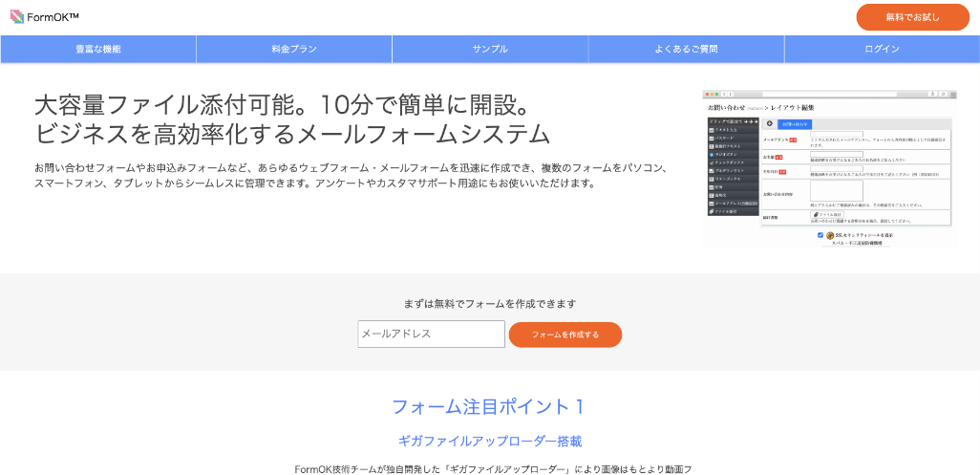Select the ログイン menu item
The image size is (980, 475).
tap(882, 49)
